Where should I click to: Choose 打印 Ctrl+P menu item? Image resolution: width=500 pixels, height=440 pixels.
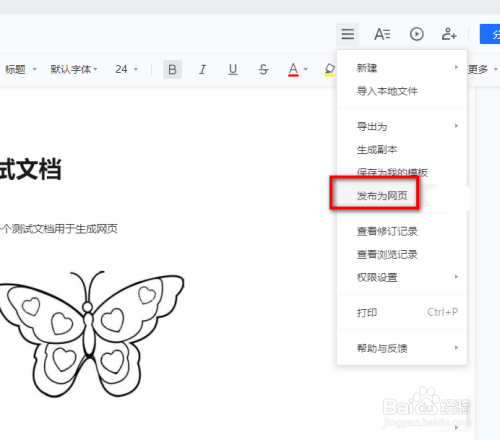pyautogui.click(x=402, y=312)
